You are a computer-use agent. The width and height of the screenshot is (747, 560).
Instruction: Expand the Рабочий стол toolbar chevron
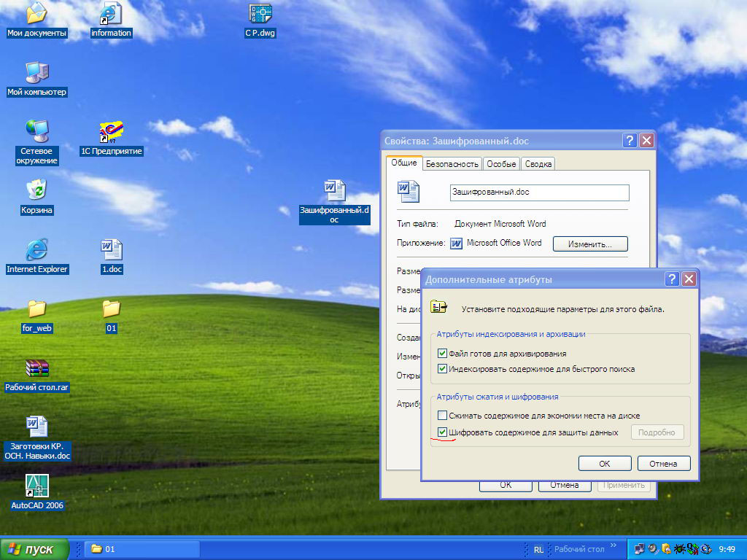tap(614, 545)
